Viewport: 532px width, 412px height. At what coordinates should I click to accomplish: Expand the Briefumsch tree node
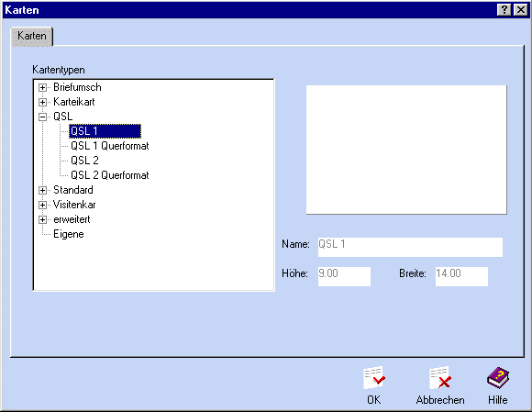42,87
